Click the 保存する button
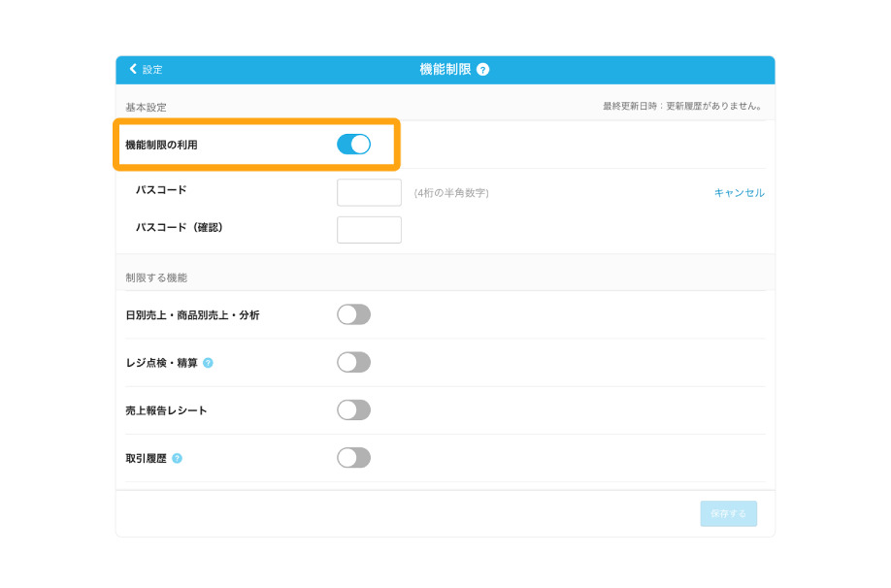The height and width of the screenshot is (588, 891). coord(729,513)
